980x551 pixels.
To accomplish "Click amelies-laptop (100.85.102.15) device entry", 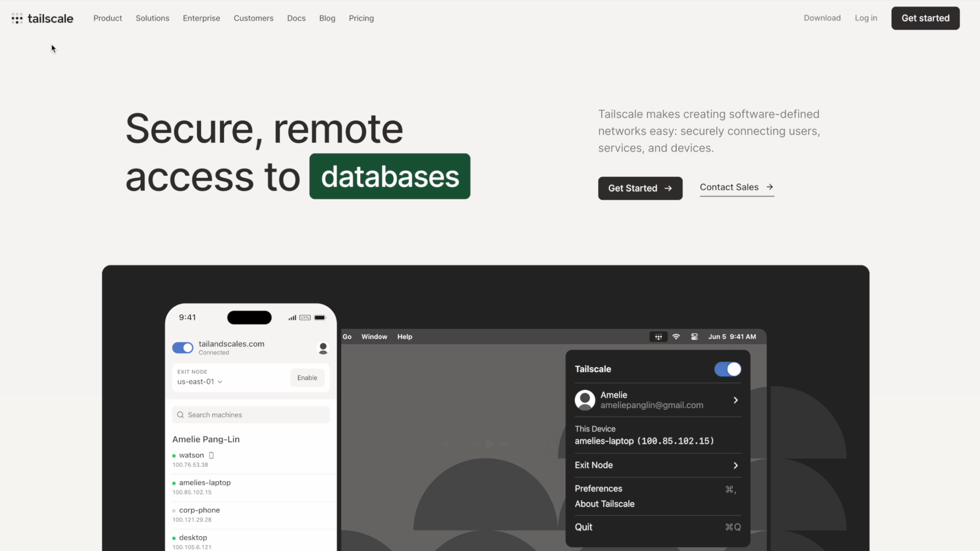I will [644, 441].
